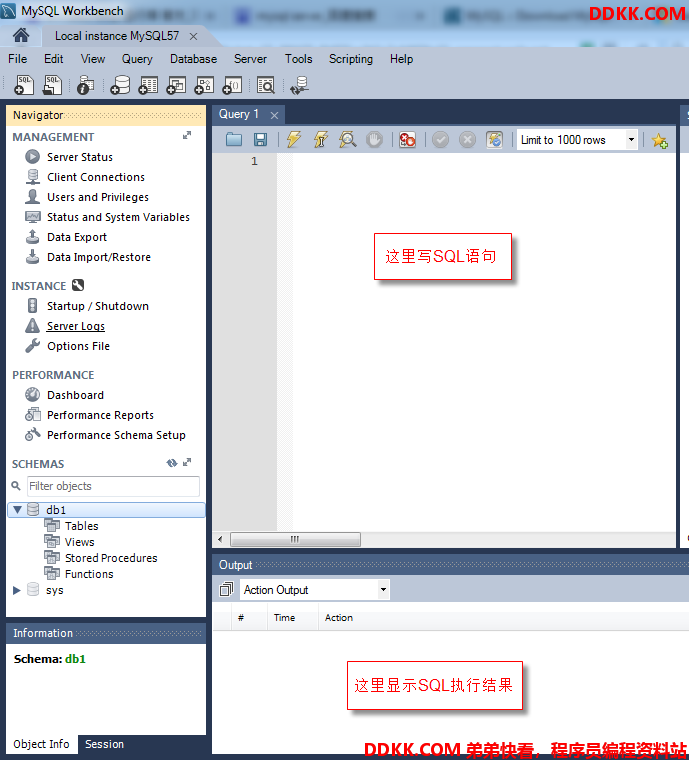689x760 pixels.
Task: Click the INSTANCE wrench icon
Action: click(78, 285)
